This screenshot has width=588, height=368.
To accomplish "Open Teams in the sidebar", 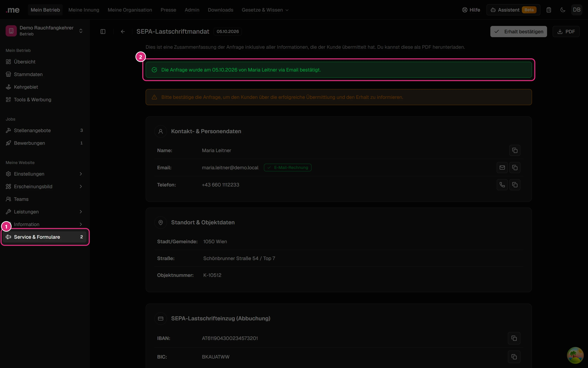I will tap(45, 199).
